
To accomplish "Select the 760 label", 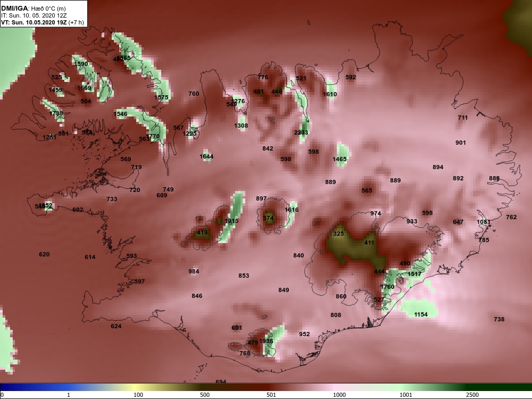I will point(194,94).
